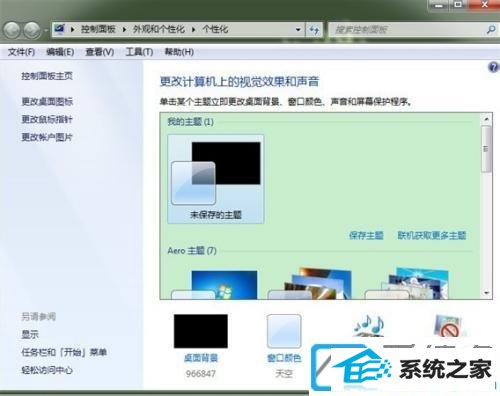Open the Window Color (窗口颜色) icon
500x396 pixels.
(284, 331)
